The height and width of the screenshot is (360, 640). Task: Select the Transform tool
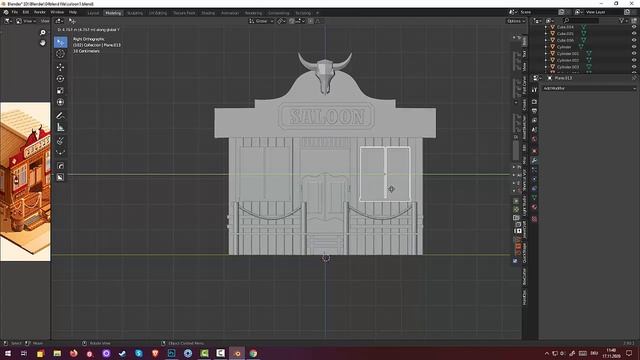click(x=60, y=102)
